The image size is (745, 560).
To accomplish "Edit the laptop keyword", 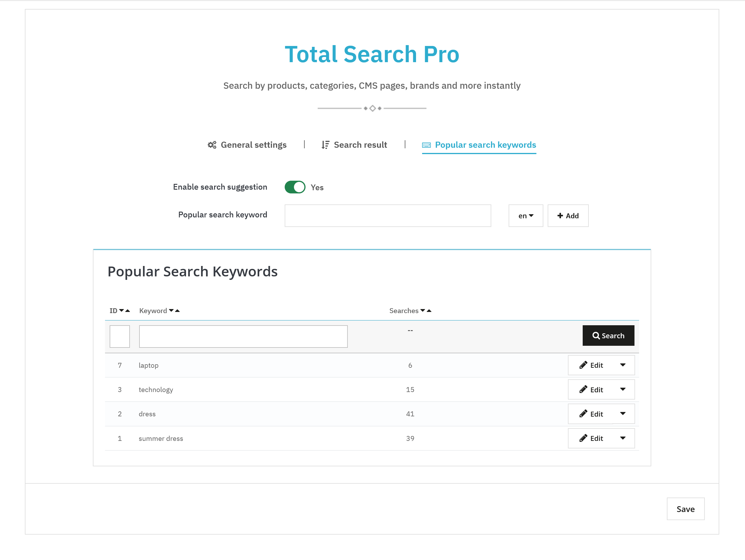I will 591,365.
